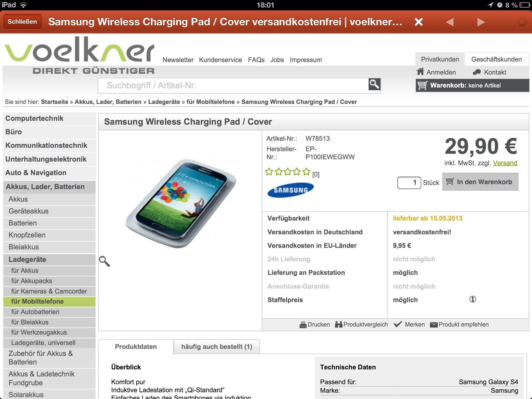Image resolution: width=532 pixels, height=399 pixels.
Task: Click the image zoom magnifier icon
Action: tap(104, 261)
